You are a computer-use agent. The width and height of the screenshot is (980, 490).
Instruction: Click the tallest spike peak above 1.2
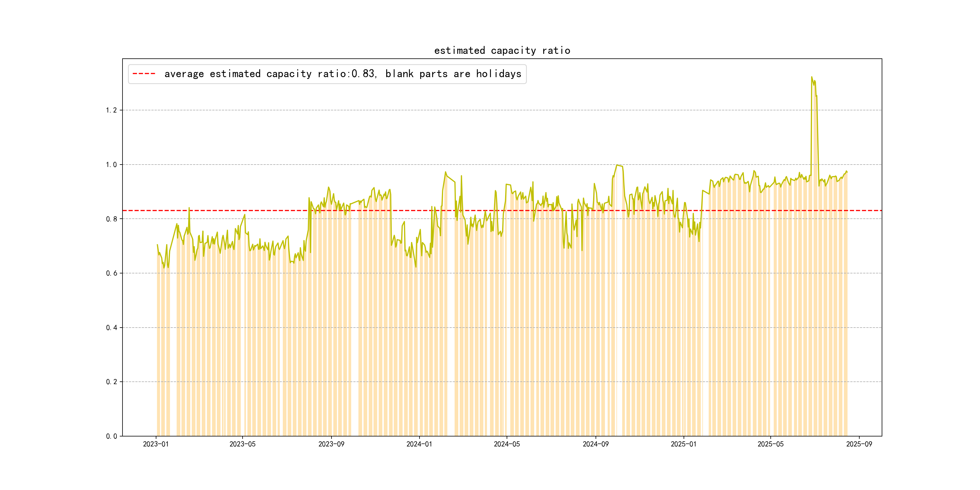pos(812,77)
